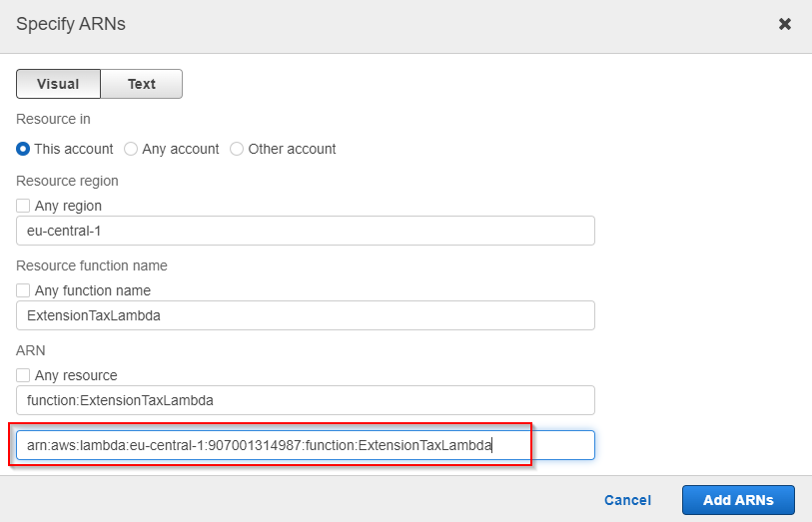Click the Resource region heading label

pos(67,181)
